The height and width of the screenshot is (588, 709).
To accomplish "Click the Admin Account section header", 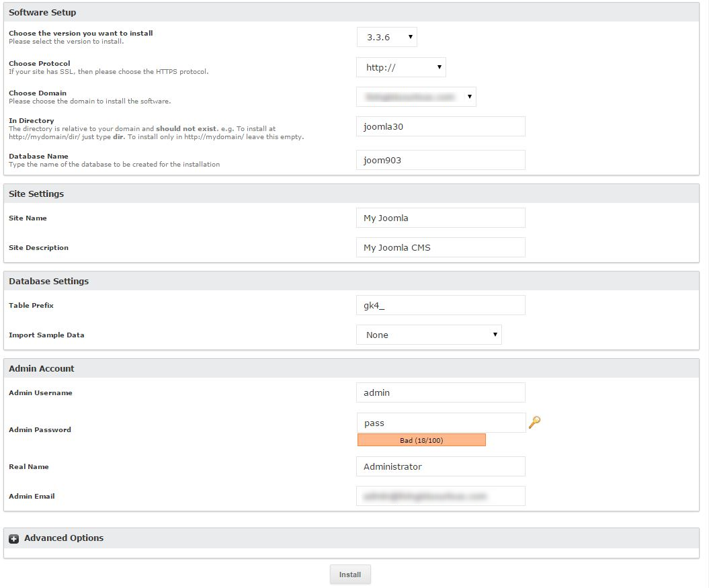I will coord(42,368).
